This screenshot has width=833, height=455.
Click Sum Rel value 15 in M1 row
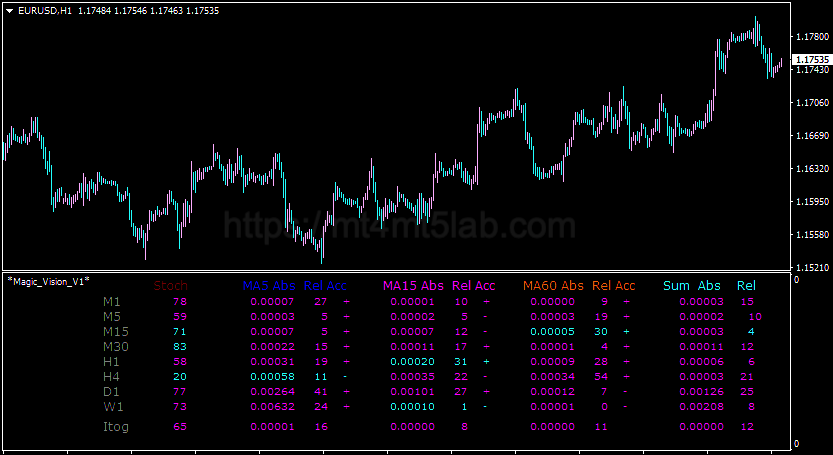coord(747,302)
